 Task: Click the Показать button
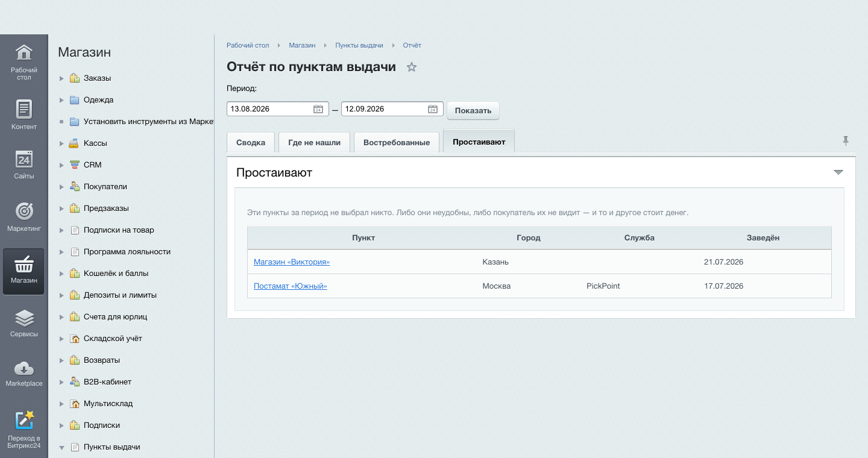coord(473,110)
